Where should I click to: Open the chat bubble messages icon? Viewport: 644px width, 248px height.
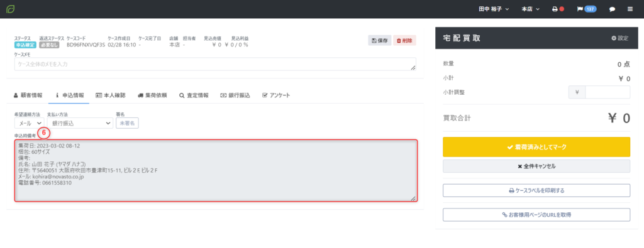pyautogui.click(x=612, y=9)
